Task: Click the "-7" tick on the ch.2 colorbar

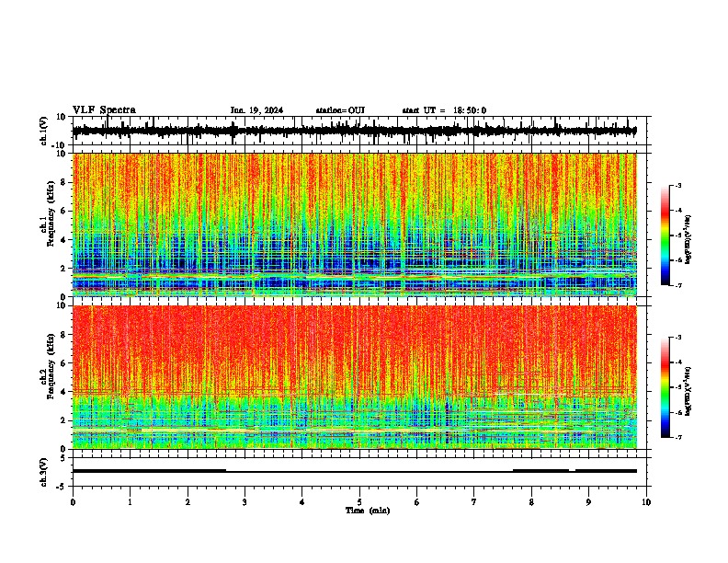Action: (678, 438)
